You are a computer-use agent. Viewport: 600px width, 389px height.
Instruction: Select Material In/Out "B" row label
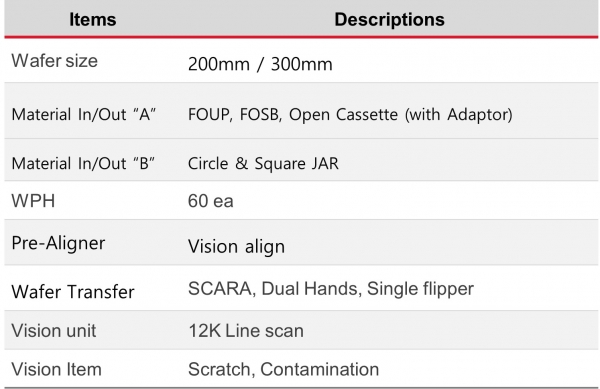click(x=83, y=163)
